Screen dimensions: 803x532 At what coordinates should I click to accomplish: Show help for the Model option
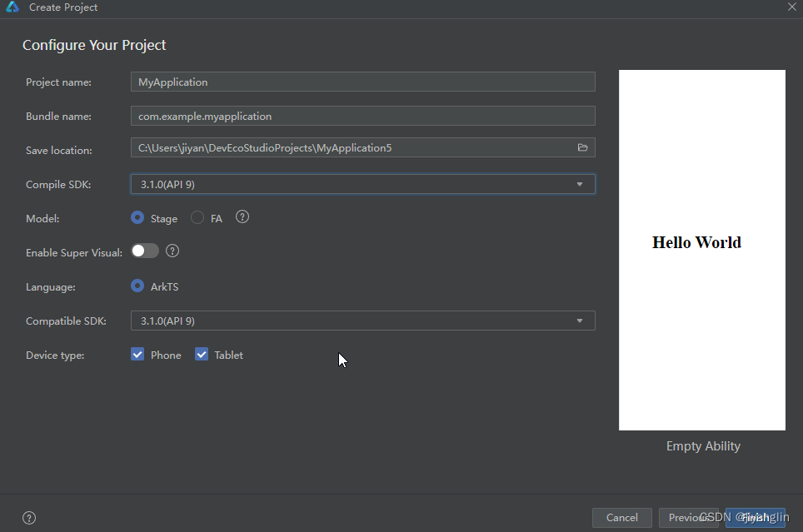(x=242, y=217)
